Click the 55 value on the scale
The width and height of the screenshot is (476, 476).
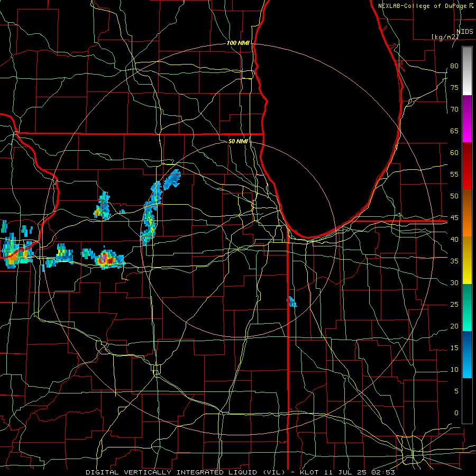click(454, 174)
